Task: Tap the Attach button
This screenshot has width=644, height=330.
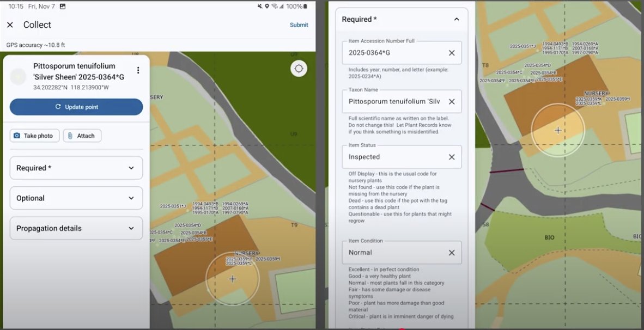Action: coord(82,136)
